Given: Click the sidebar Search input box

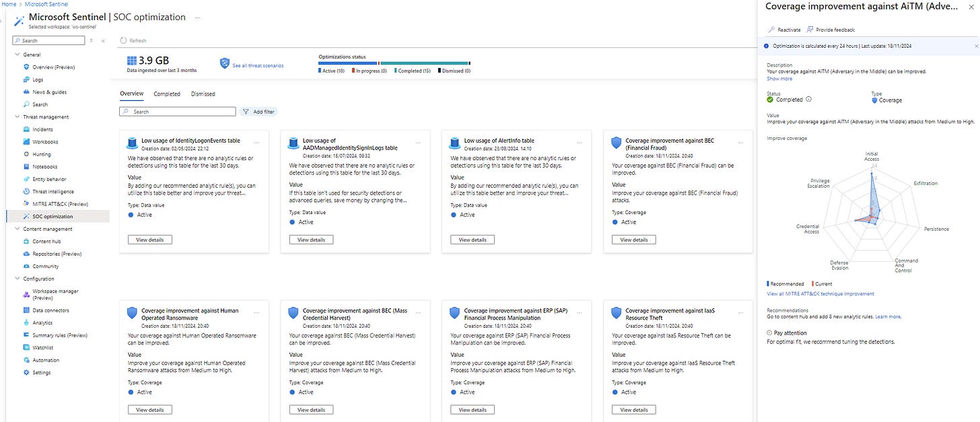Looking at the screenshot, I should click(x=49, y=40).
